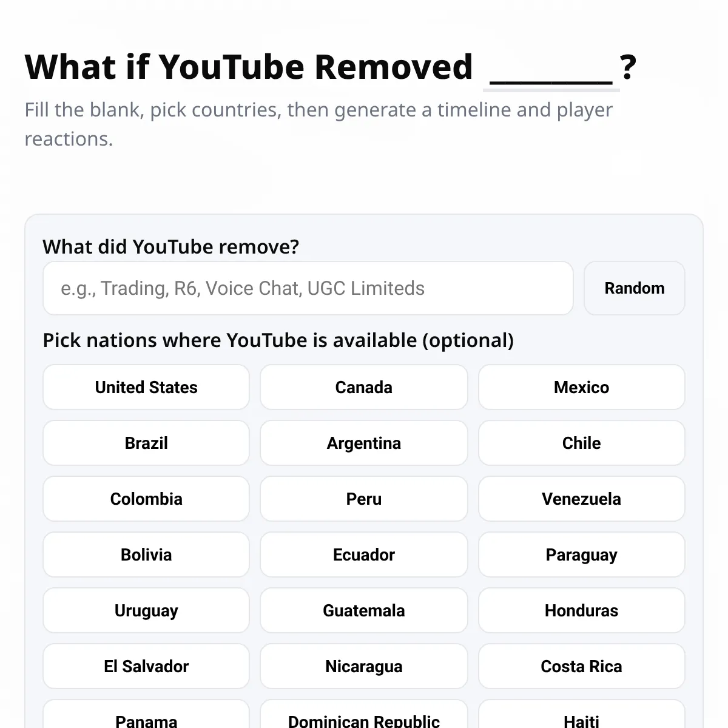Image resolution: width=728 pixels, height=728 pixels.
Task: Choose Peru as an available nation
Action: click(x=364, y=499)
